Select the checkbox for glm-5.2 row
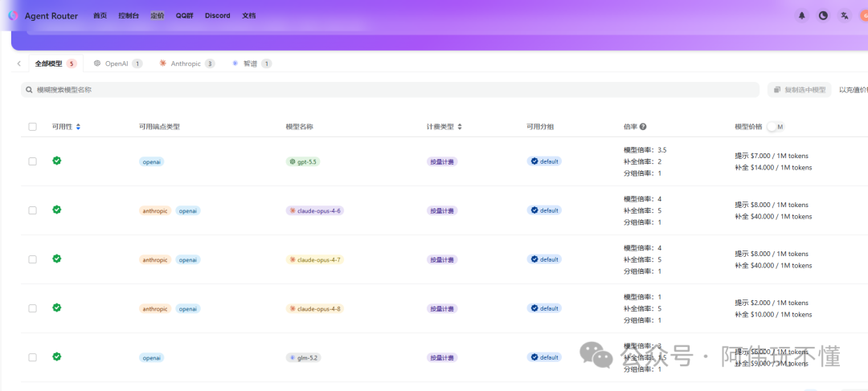Image resolution: width=868 pixels, height=391 pixels. [33, 357]
